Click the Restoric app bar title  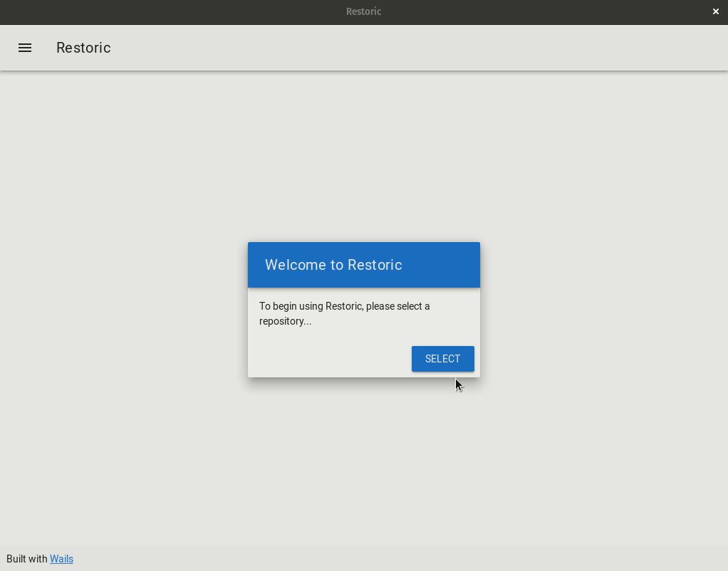point(83,48)
